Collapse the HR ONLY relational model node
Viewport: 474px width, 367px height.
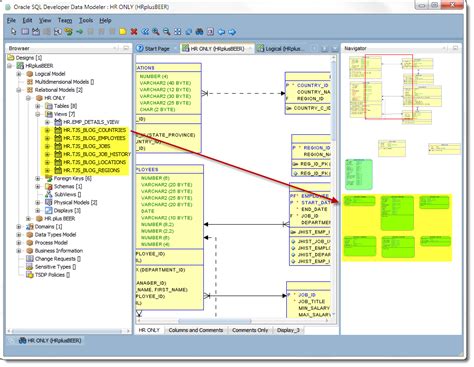coord(29,98)
